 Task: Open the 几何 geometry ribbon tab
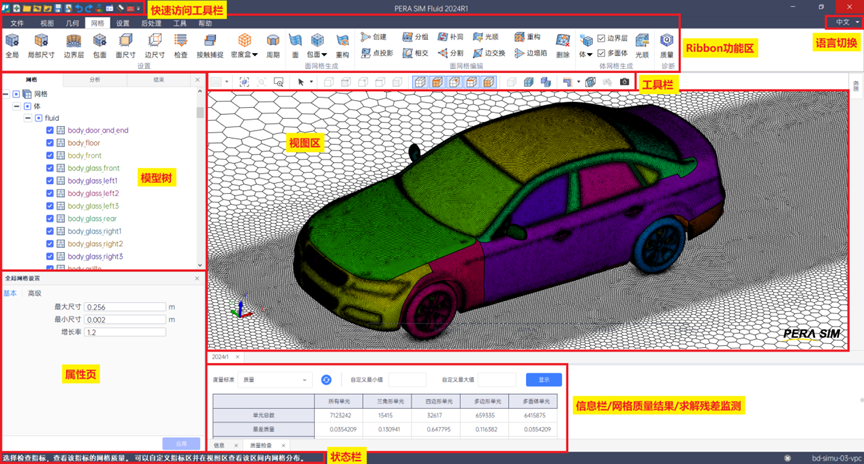[x=72, y=22]
